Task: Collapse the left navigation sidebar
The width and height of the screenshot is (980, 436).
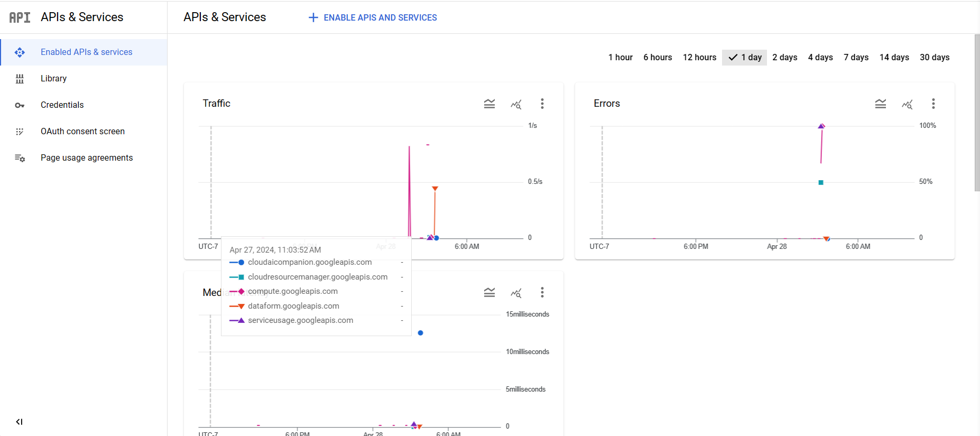Action: pos(19,422)
